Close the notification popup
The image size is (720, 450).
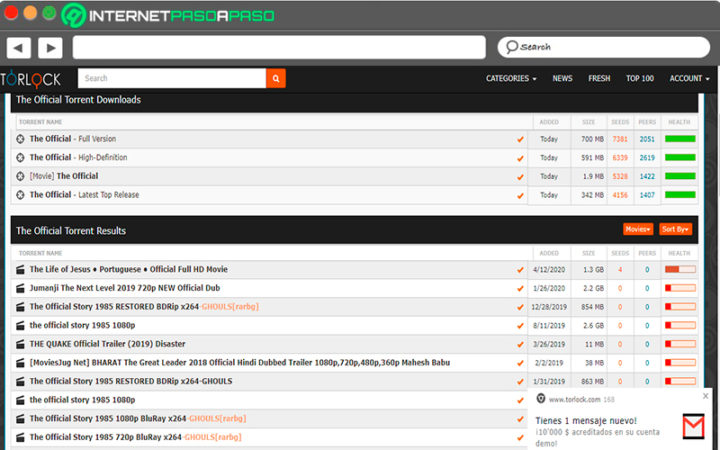(x=706, y=396)
